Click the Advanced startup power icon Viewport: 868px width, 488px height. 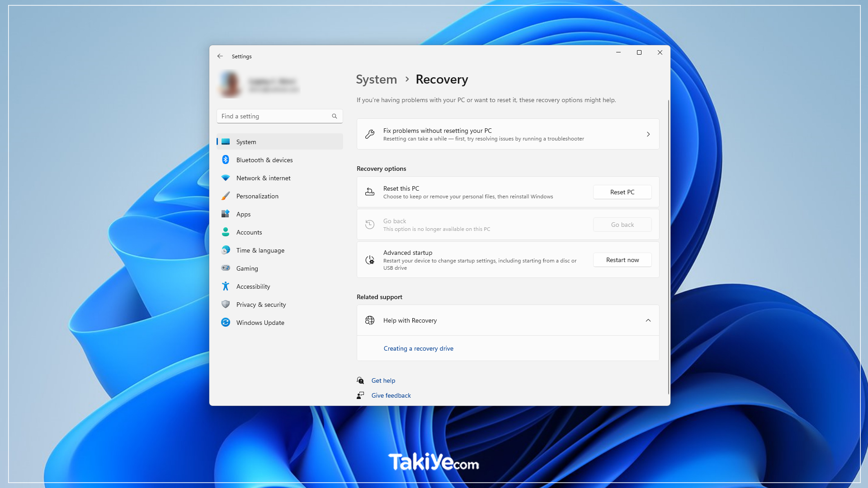(x=370, y=260)
